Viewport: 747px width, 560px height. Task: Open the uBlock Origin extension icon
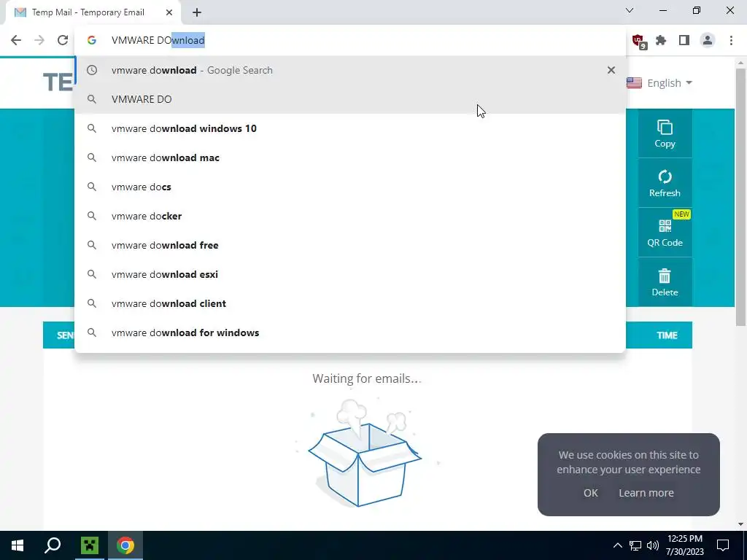(x=638, y=41)
